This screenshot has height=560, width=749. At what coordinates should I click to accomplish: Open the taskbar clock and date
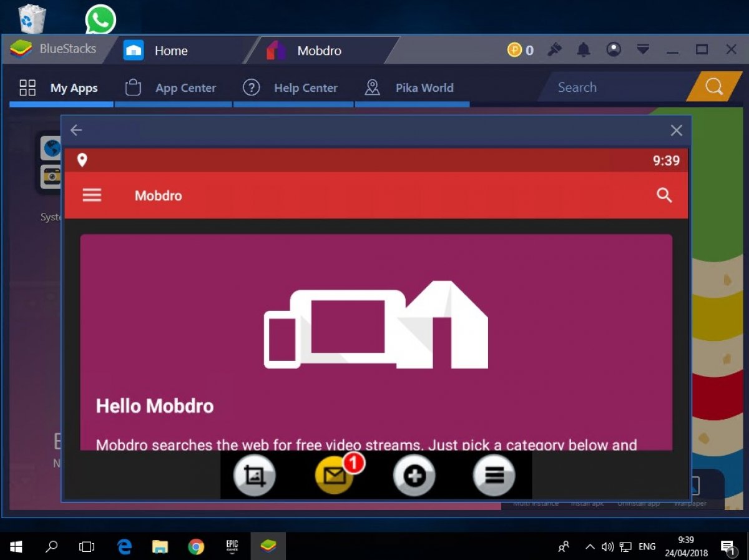[685, 547]
